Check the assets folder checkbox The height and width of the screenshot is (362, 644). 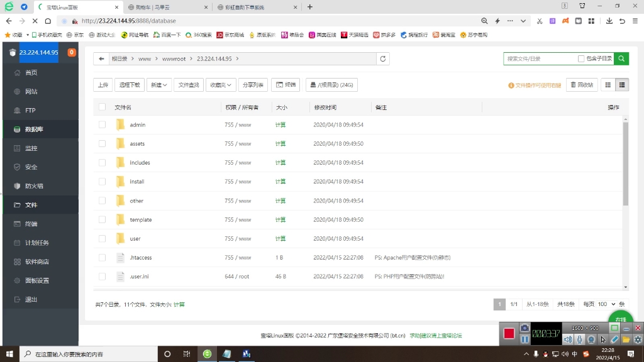[x=103, y=144]
